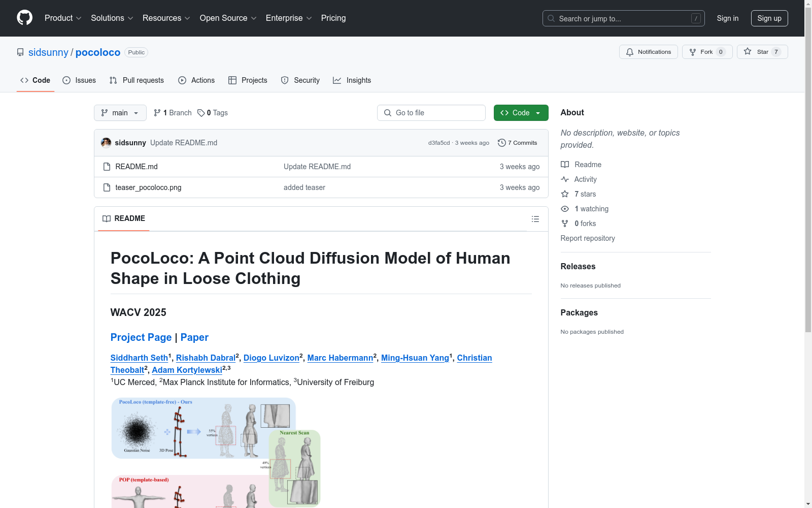The height and width of the screenshot is (508, 812).
Task: Click the Sign in link
Action: coord(728,18)
